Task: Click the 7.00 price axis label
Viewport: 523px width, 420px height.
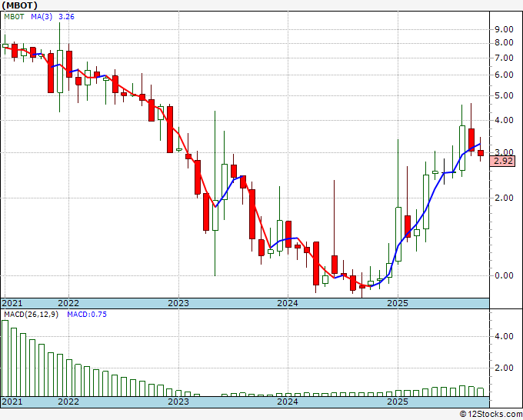Action: (504, 58)
